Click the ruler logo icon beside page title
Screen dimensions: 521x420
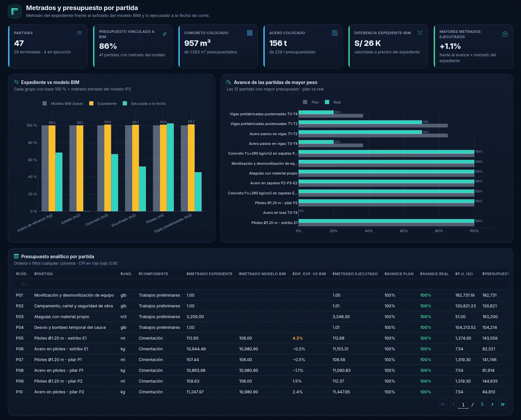click(x=15, y=11)
